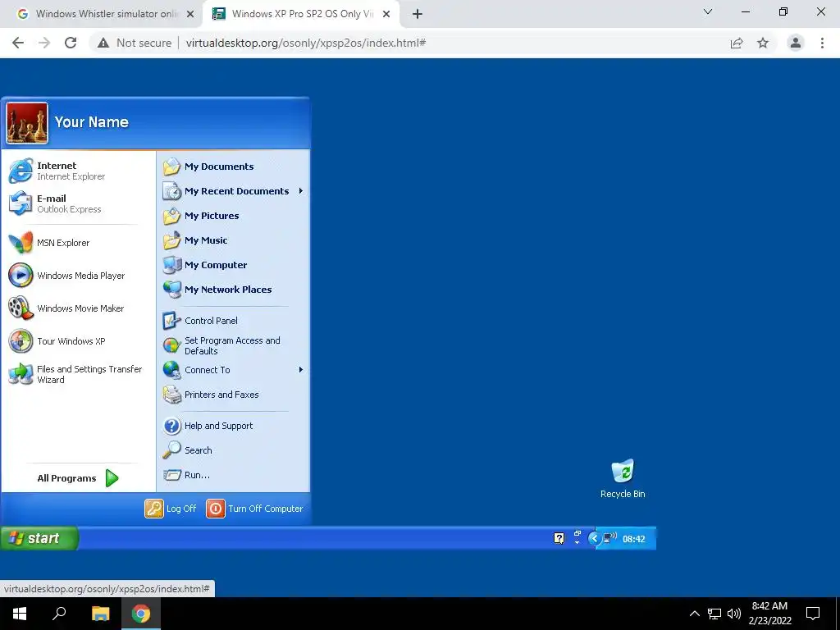Viewport: 840px width, 630px height.
Task: Open the My Documents folder
Action: 208,167
